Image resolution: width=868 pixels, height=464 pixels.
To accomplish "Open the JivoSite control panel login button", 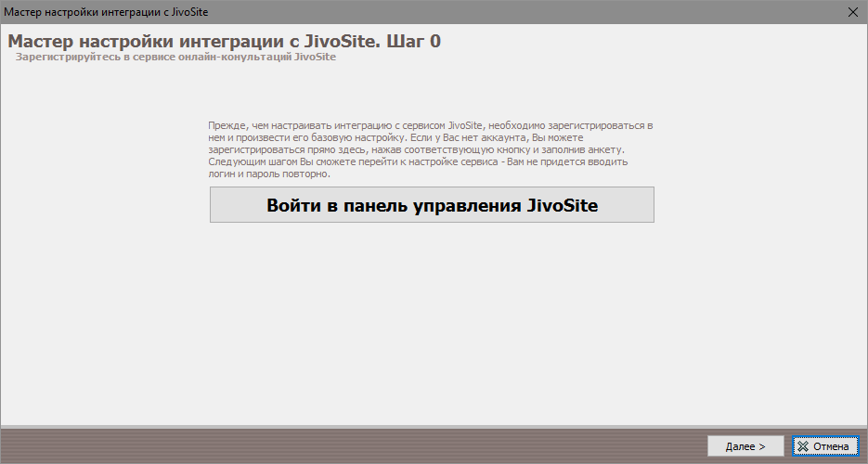I will pos(432,205).
